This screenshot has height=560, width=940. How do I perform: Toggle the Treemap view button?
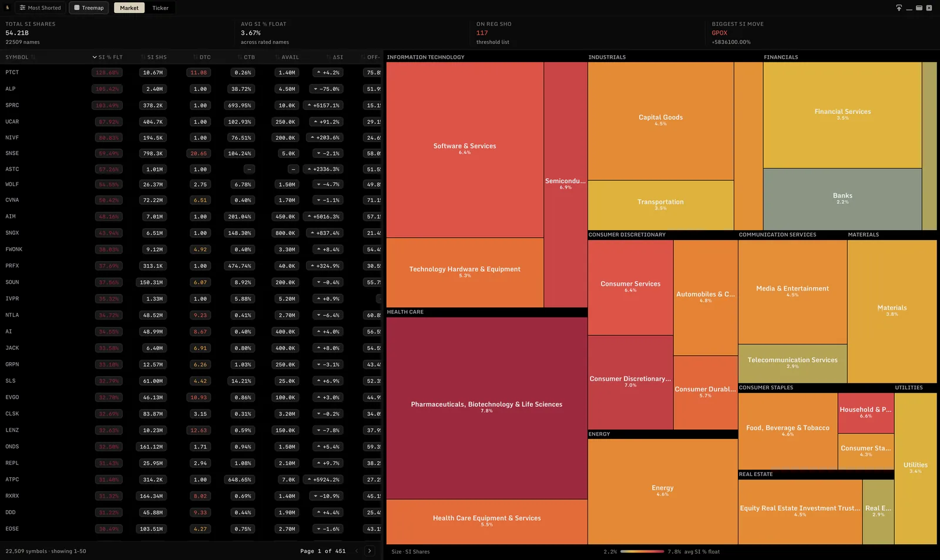click(x=89, y=8)
